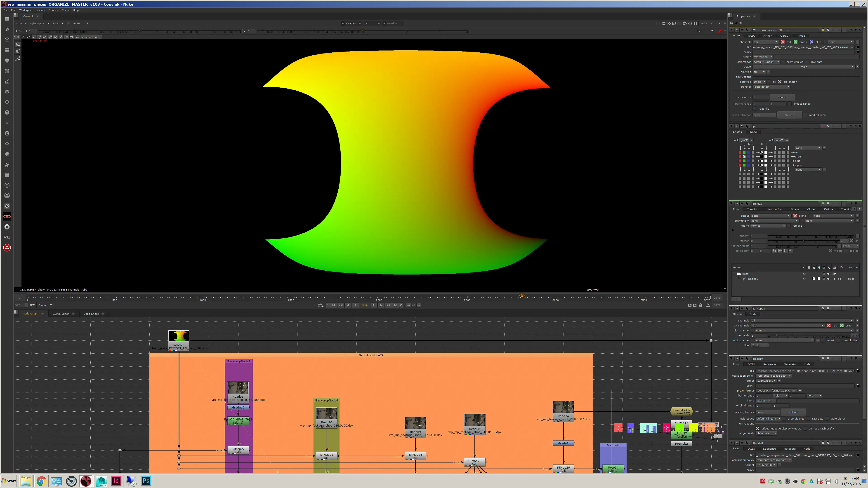Open the datatype 10 bit dropdown
The image size is (868, 488).
point(760,82)
